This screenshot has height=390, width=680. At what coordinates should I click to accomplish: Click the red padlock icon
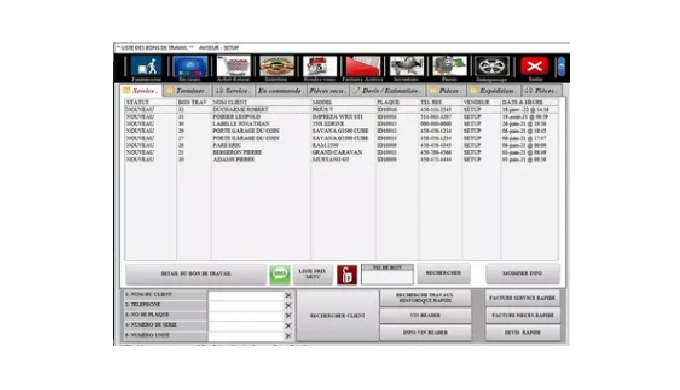click(x=347, y=275)
